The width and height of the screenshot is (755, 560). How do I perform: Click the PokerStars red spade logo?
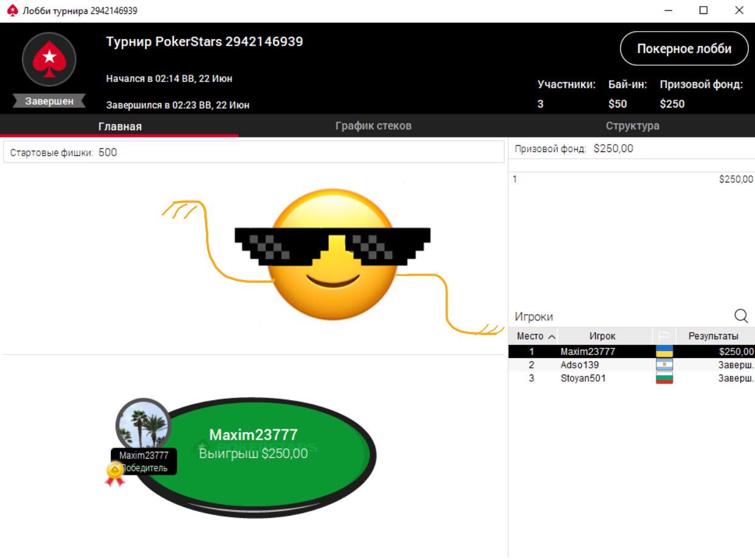(x=49, y=59)
